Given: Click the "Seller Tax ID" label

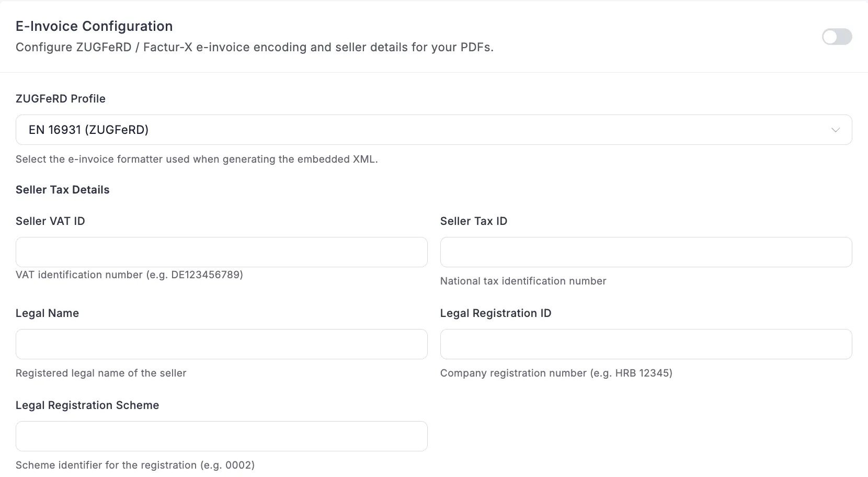Looking at the screenshot, I should pos(473,221).
